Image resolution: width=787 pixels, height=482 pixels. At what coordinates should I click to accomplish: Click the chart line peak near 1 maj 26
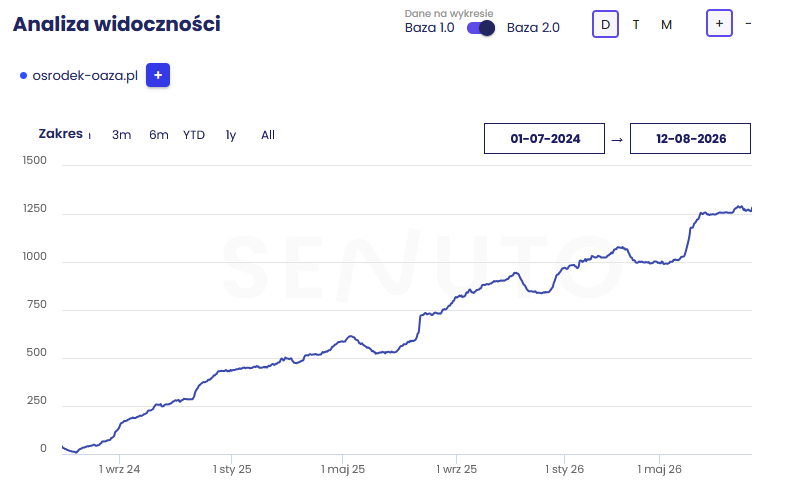tap(621, 247)
